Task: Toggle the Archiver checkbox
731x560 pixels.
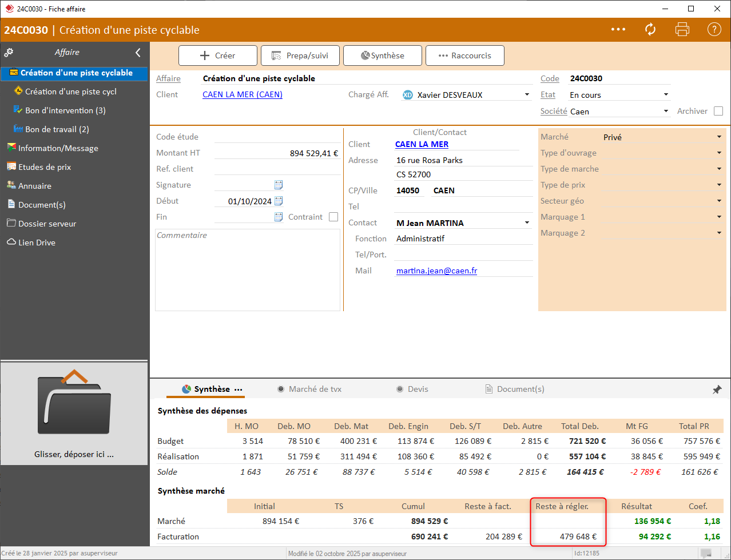Action: tap(718, 111)
